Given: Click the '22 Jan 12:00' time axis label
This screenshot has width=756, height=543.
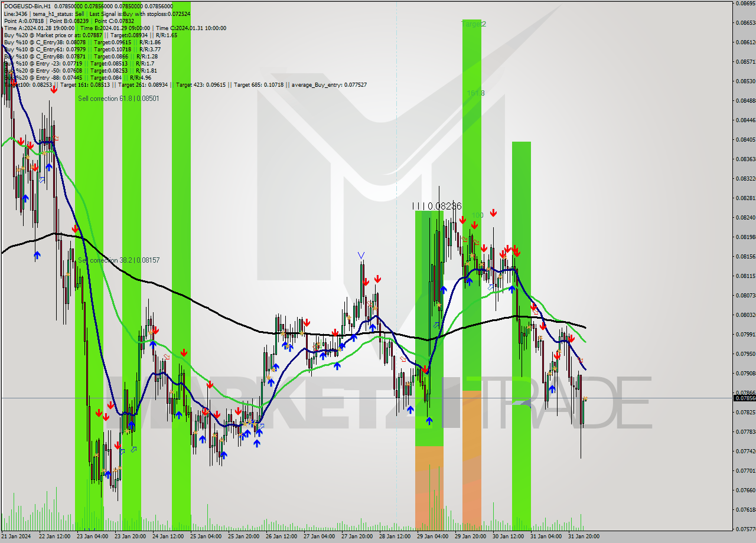Looking at the screenshot, I should (x=54, y=537).
